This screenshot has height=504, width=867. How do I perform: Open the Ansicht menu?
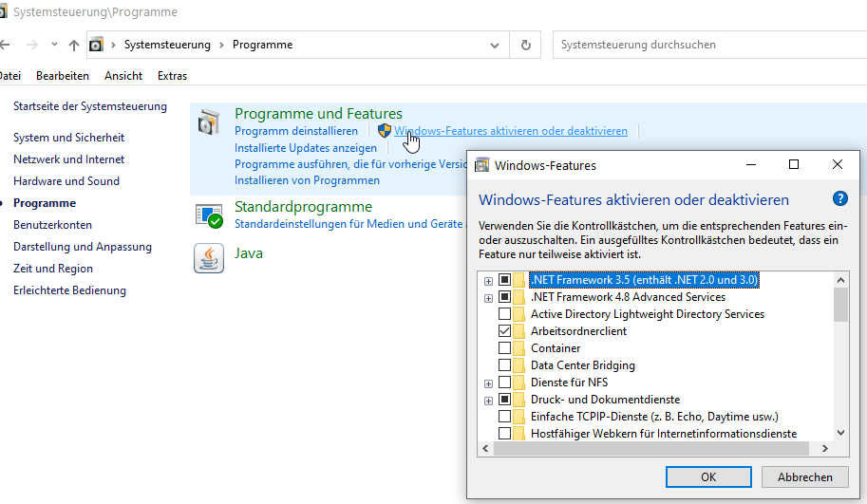click(123, 76)
